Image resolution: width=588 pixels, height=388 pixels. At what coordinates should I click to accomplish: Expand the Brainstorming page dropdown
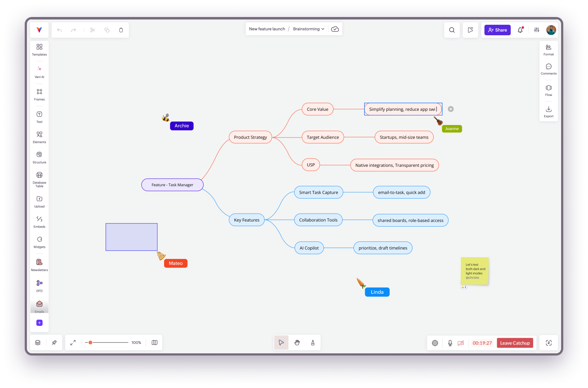click(309, 29)
